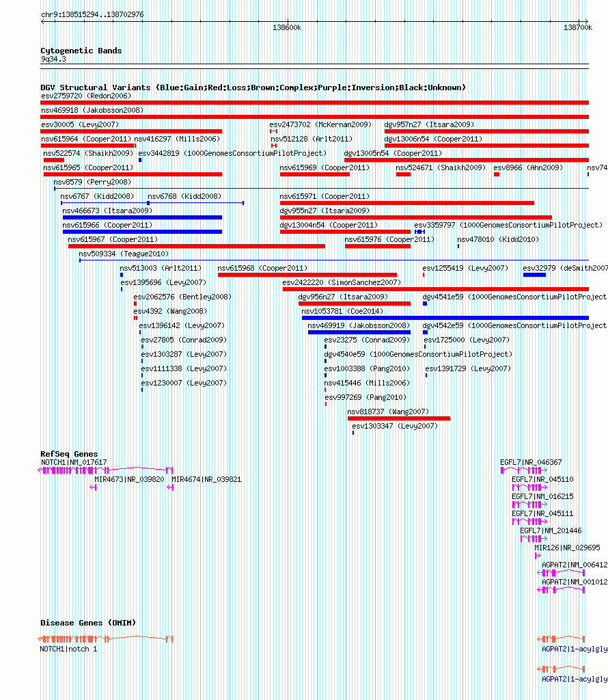Select esv1396142 (Levy2007) variant label
The width and height of the screenshot is (608, 700).
click(x=182, y=325)
